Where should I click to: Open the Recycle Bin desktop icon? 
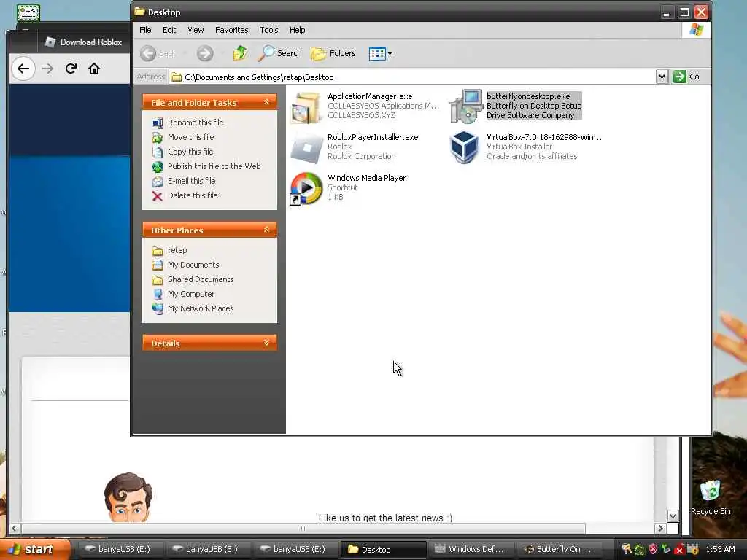pos(711,497)
